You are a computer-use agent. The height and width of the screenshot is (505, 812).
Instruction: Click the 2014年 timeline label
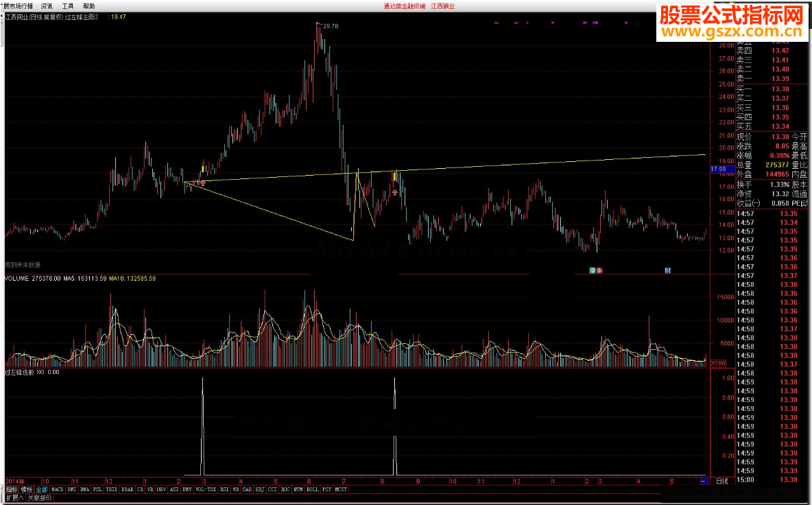(x=15, y=481)
